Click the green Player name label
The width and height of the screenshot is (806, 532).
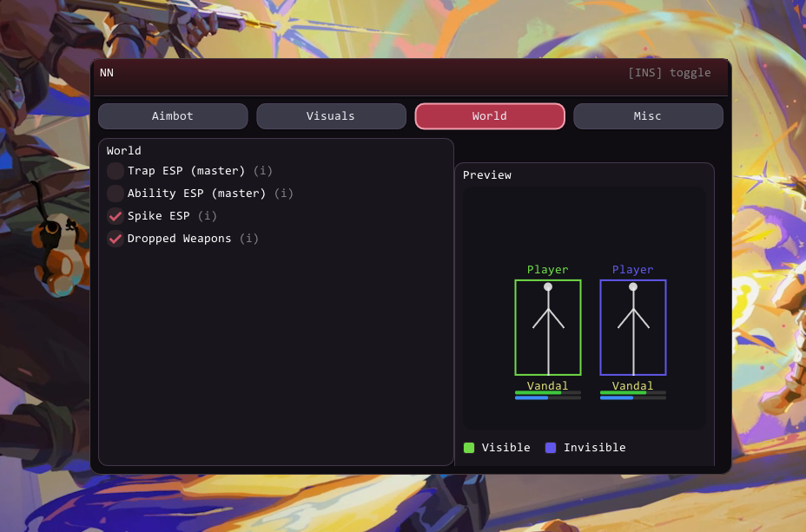(547, 270)
